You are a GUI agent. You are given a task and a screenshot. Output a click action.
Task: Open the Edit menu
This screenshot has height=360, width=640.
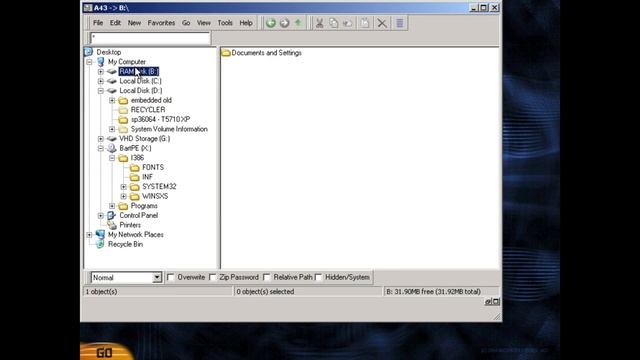115,23
